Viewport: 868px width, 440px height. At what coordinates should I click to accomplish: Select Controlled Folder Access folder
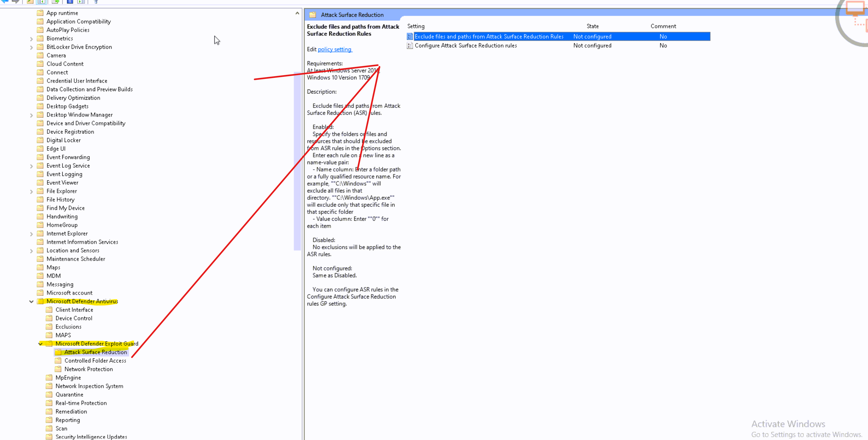click(95, 360)
